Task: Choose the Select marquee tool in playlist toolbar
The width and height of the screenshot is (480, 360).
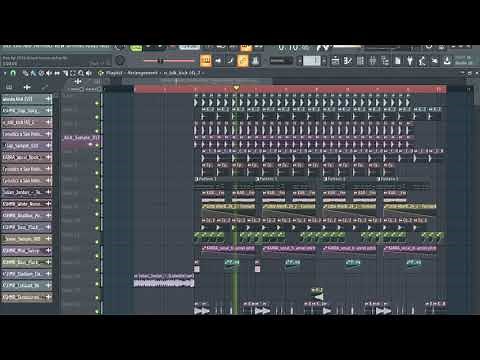Action: tap(73, 73)
